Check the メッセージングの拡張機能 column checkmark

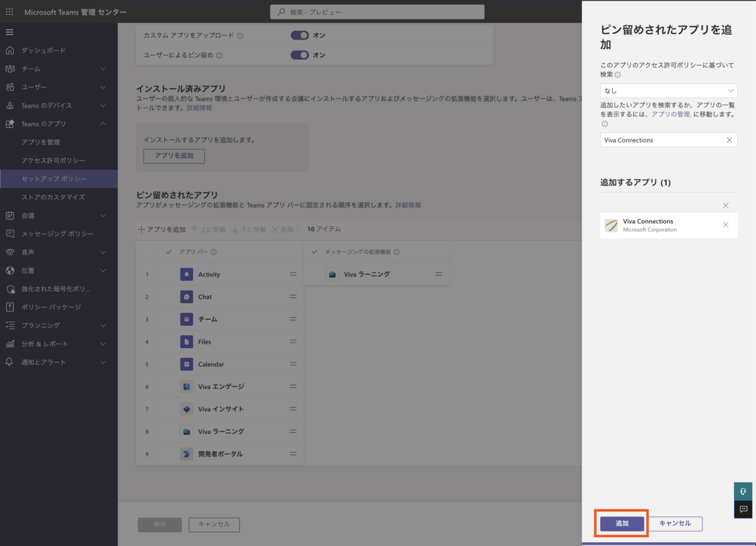(x=314, y=252)
